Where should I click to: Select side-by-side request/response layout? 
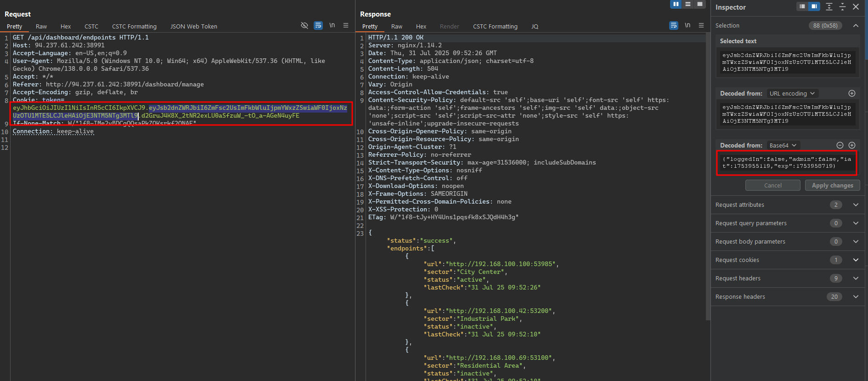pyautogui.click(x=676, y=4)
